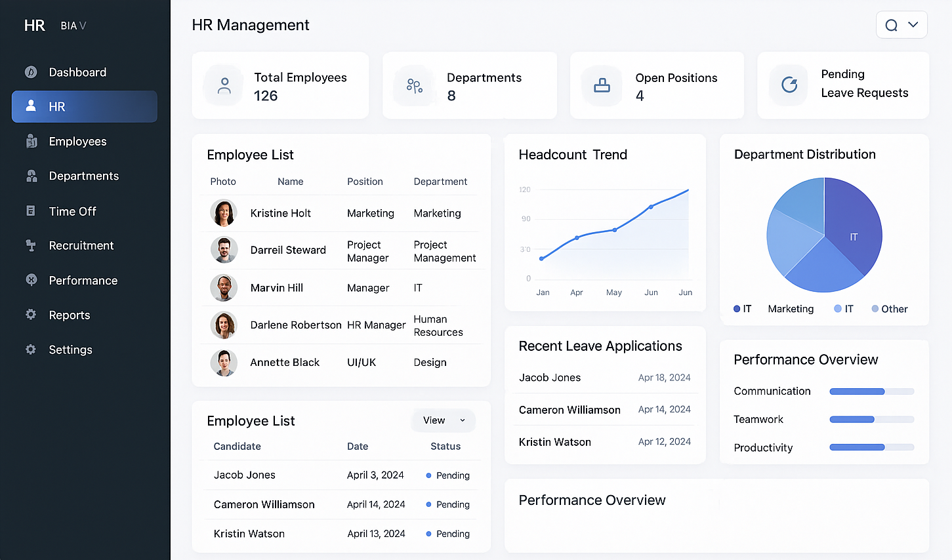Click the search icon in header
Image resolution: width=952 pixels, height=560 pixels.
pos(891,26)
